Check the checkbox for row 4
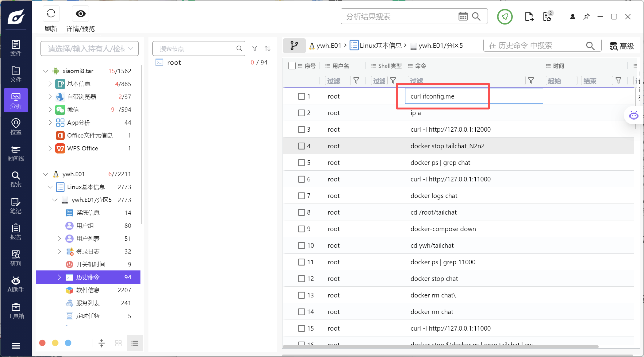The image size is (644, 357). tap(301, 146)
